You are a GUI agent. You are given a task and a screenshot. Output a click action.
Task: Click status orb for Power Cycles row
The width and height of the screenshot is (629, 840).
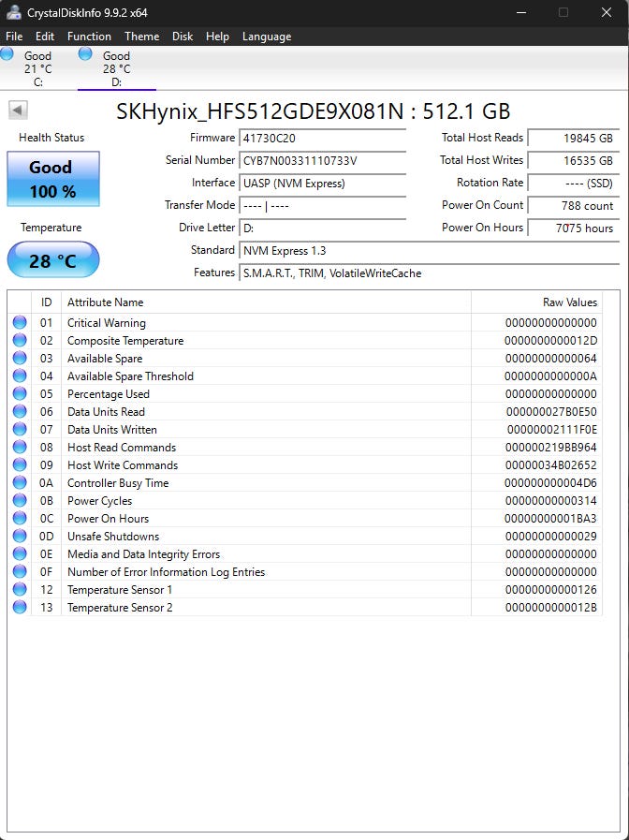(x=20, y=500)
